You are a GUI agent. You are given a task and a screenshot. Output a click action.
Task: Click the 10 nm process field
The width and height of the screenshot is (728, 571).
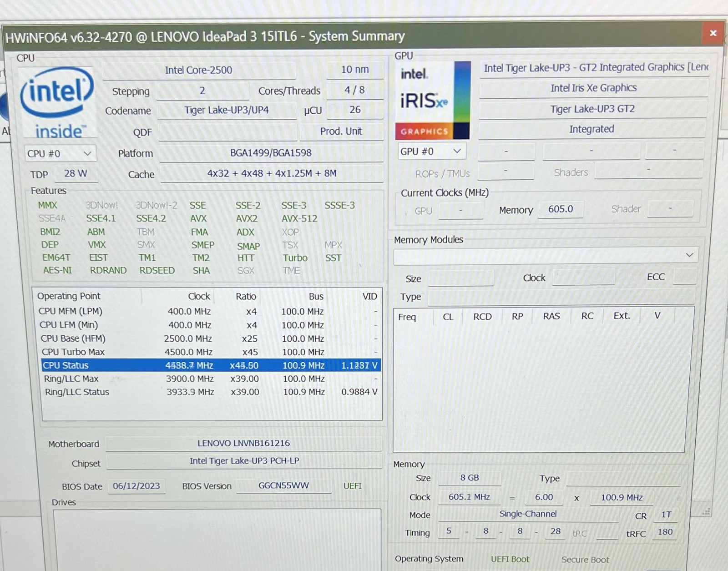click(x=355, y=70)
